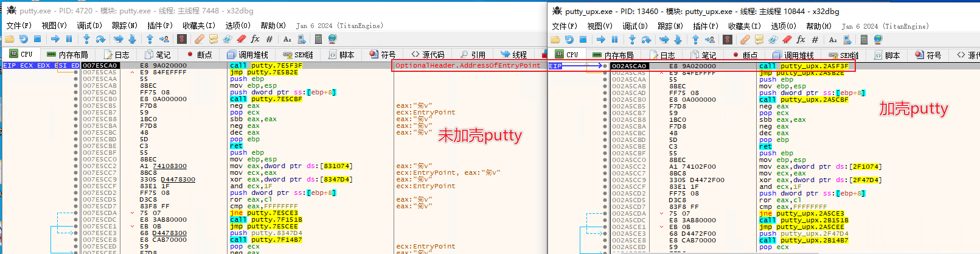The image size is (980, 254).
Task: Switch to SEH链 tab in putty.exe window
Action: (297, 54)
